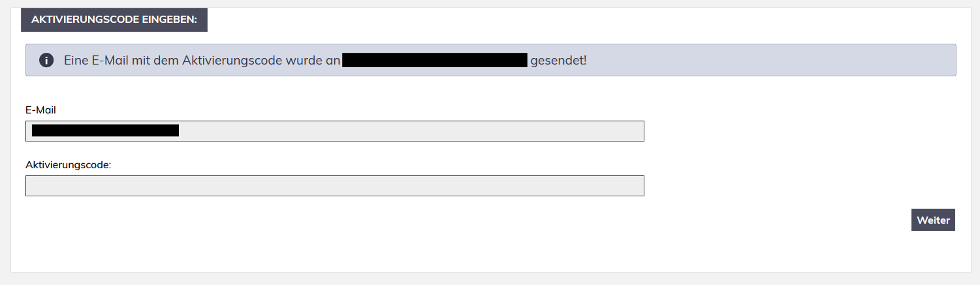Click the word "gesendet!" in the banner
980x285 pixels.
[x=558, y=61]
